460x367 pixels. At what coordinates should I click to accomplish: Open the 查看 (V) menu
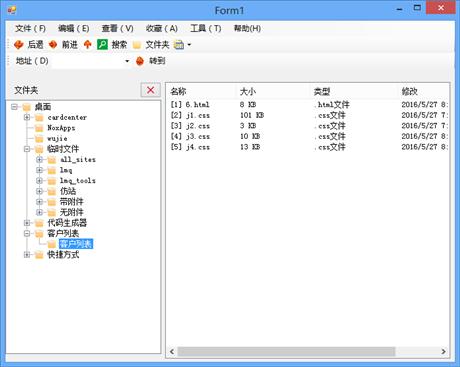pyautogui.click(x=118, y=29)
